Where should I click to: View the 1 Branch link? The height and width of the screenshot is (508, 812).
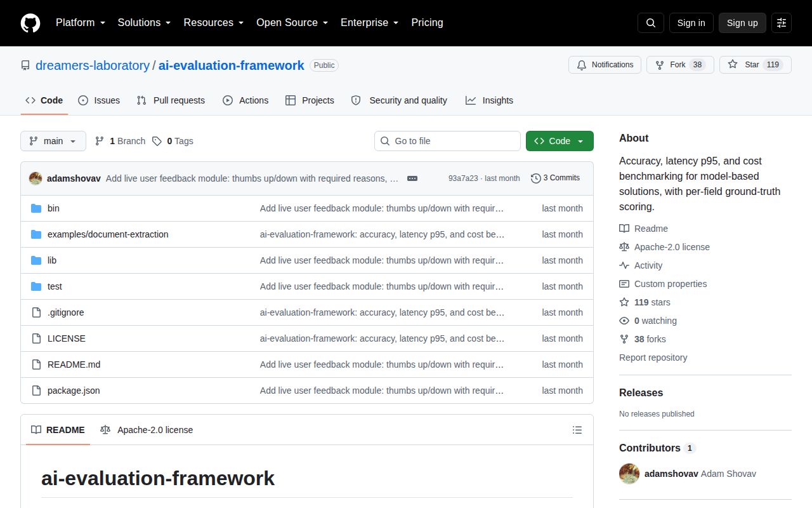tap(120, 141)
